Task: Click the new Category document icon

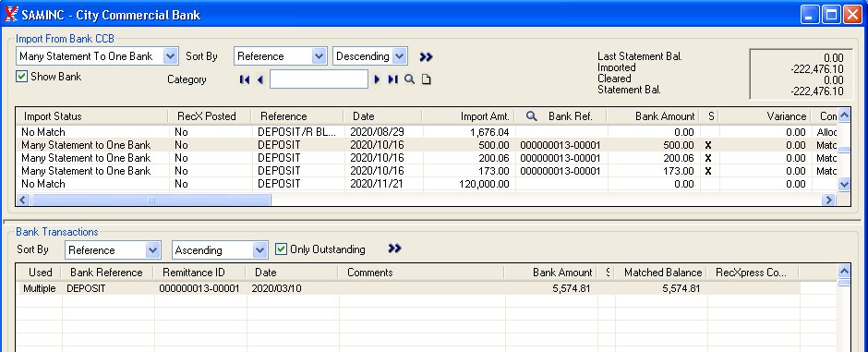Action: 426,79
